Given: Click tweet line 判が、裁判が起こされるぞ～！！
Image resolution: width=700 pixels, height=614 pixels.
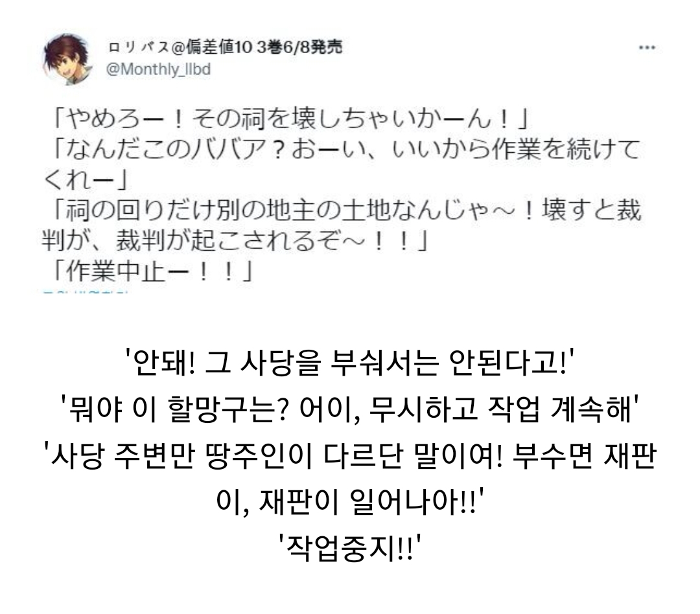Looking at the screenshot, I should [235, 241].
